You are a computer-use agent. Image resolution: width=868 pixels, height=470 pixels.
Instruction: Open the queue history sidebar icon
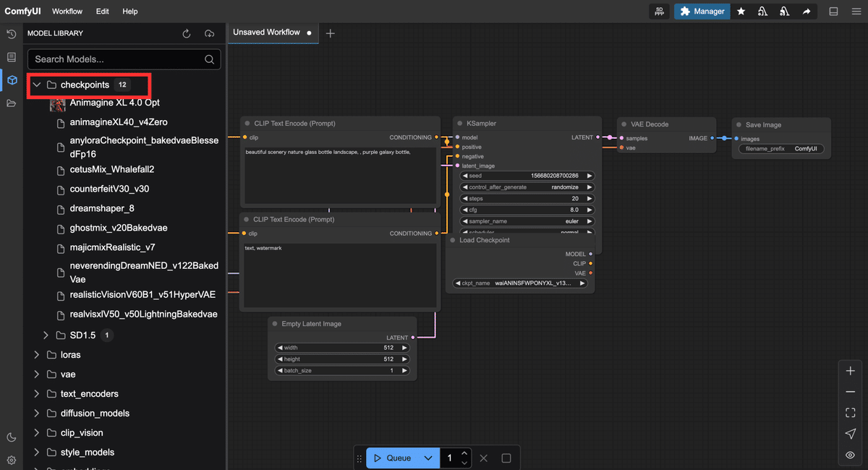tap(12, 34)
